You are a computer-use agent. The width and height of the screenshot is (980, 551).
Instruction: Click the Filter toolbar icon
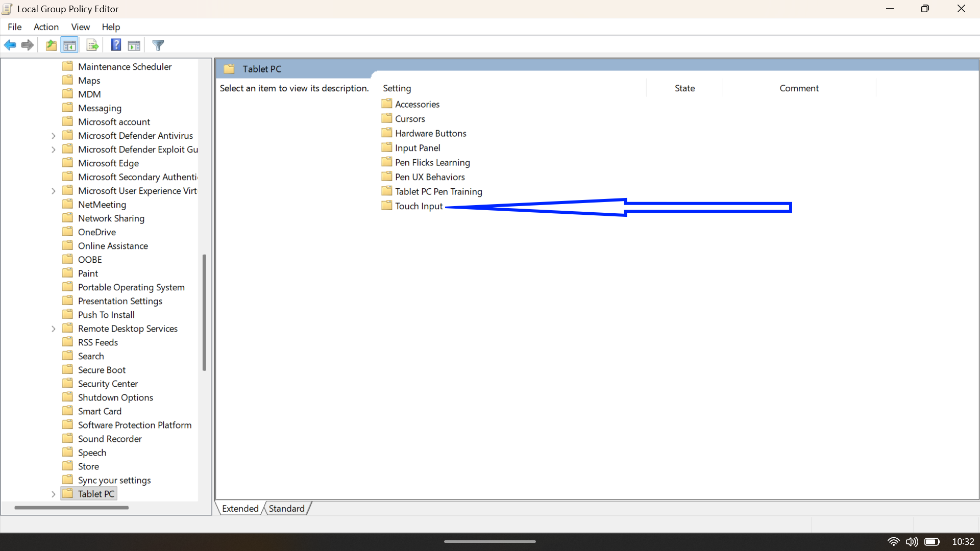point(158,45)
